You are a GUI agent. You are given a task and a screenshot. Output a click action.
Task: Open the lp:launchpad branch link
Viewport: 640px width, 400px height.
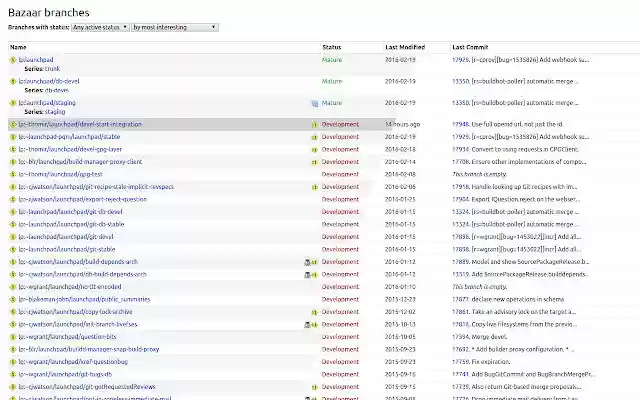(36, 60)
